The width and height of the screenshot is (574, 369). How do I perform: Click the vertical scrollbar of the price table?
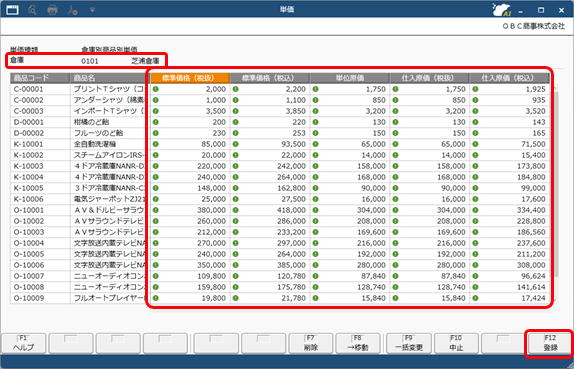coord(556,183)
